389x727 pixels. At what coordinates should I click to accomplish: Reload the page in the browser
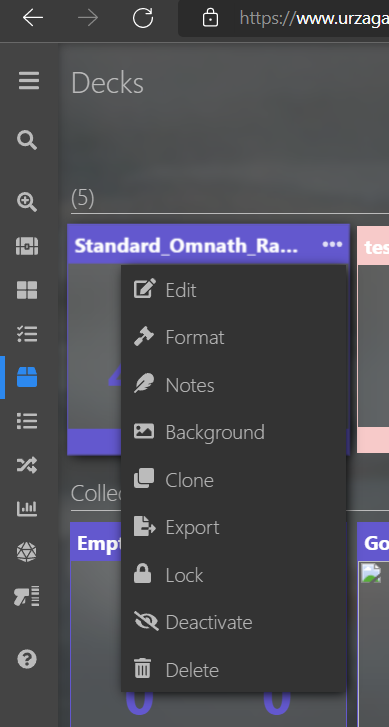click(x=142, y=19)
